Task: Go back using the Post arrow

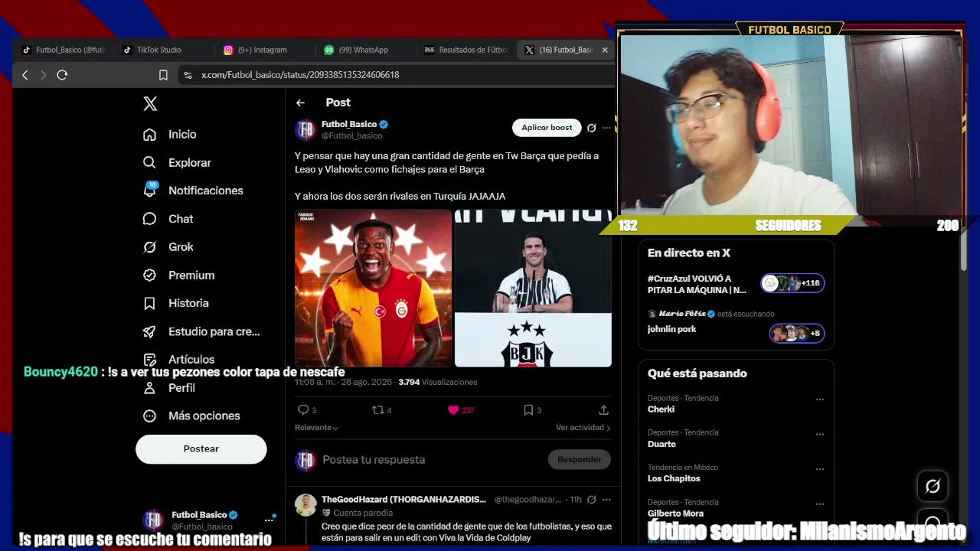Action: click(x=300, y=103)
